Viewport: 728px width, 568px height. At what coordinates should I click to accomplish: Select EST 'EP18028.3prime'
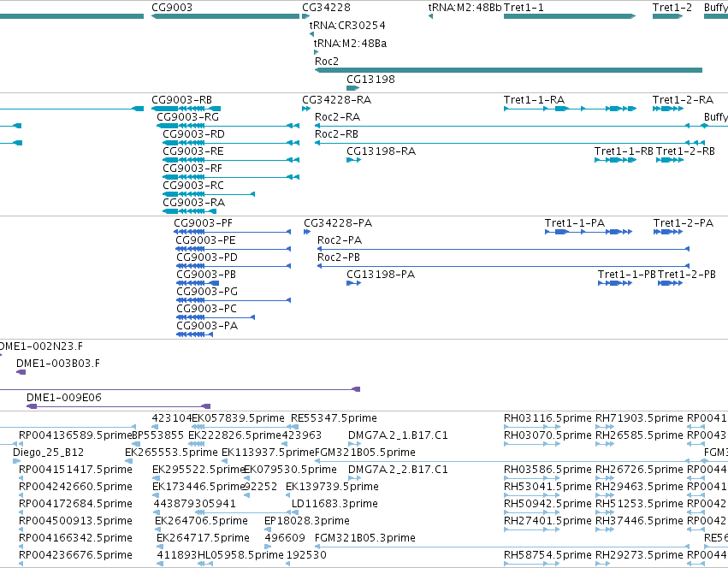click(307, 521)
